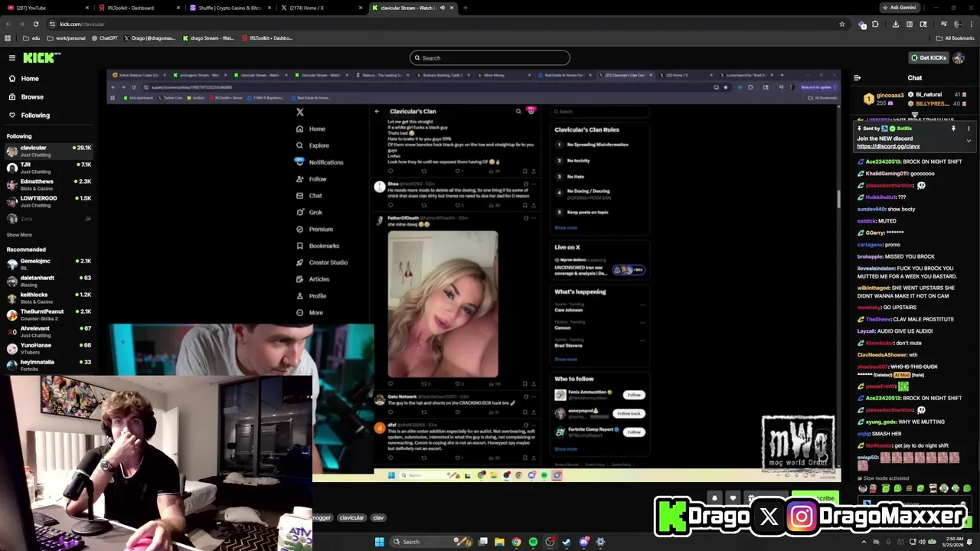Open OBS Studio from the taskbar

coord(550,542)
